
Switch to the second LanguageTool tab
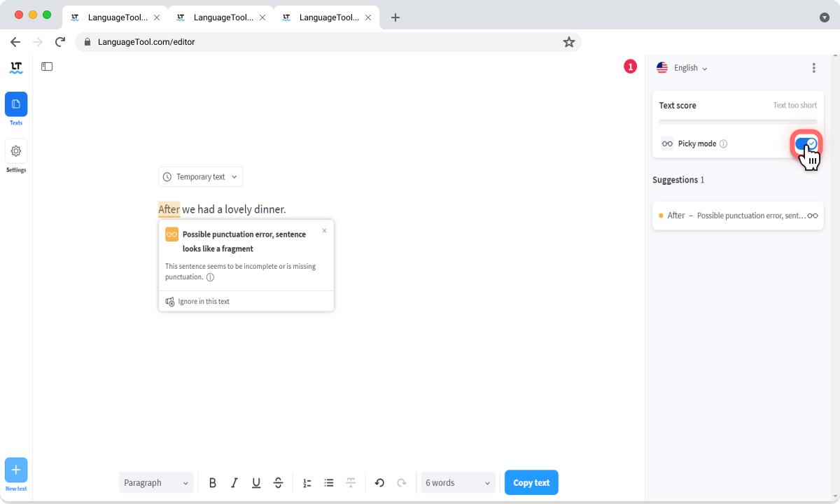point(221,17)
